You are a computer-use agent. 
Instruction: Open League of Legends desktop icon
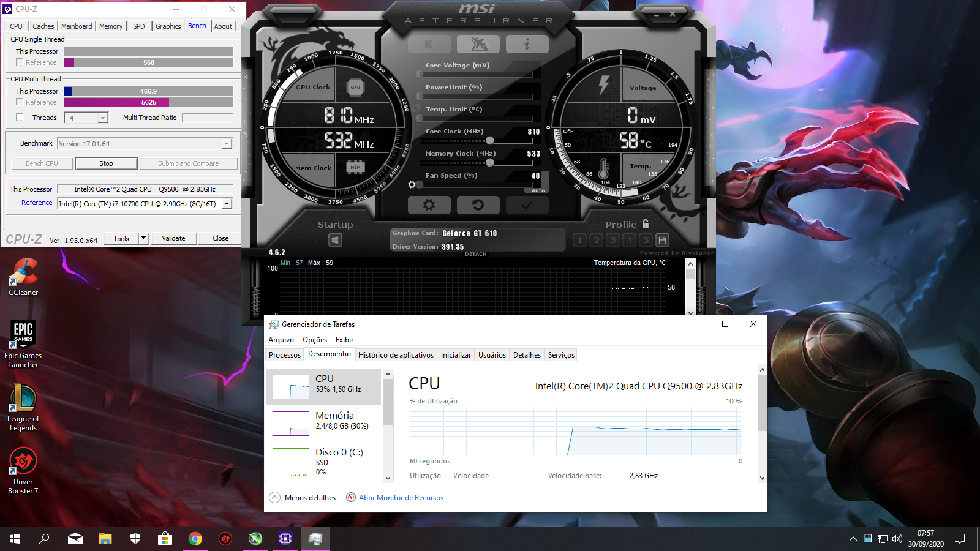[x=23, y=408]
